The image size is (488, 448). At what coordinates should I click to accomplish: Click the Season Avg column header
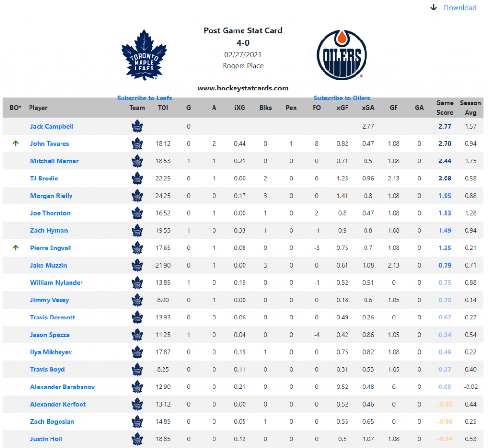click(x=470, y=108)
